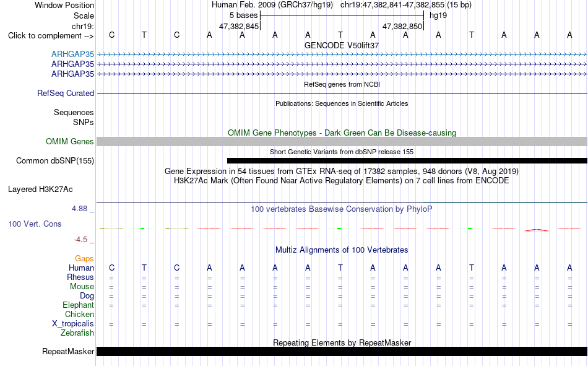Select the 'Scale' track label
The image size is (588, 366).
pyautogui.click(x=84, y=15)
